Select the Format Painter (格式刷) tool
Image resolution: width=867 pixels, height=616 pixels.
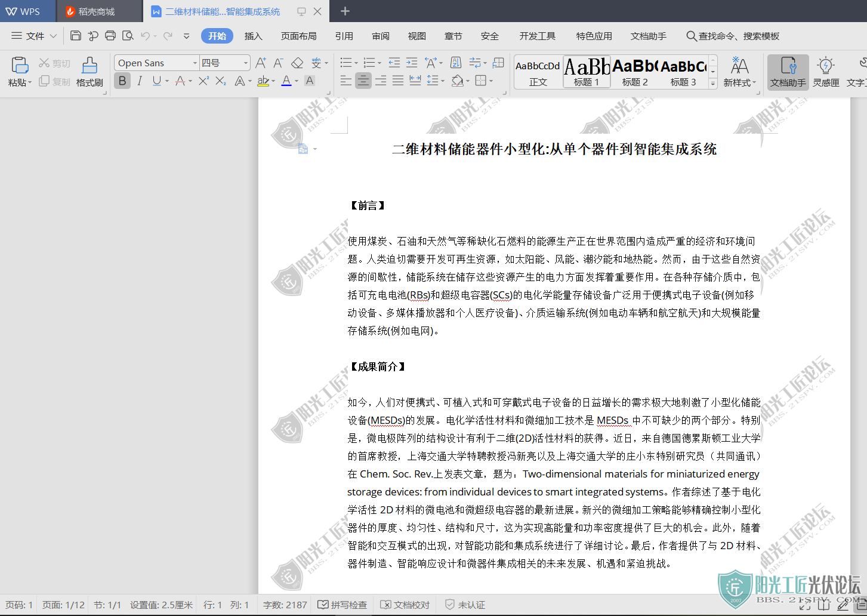[x=90, y=72]
